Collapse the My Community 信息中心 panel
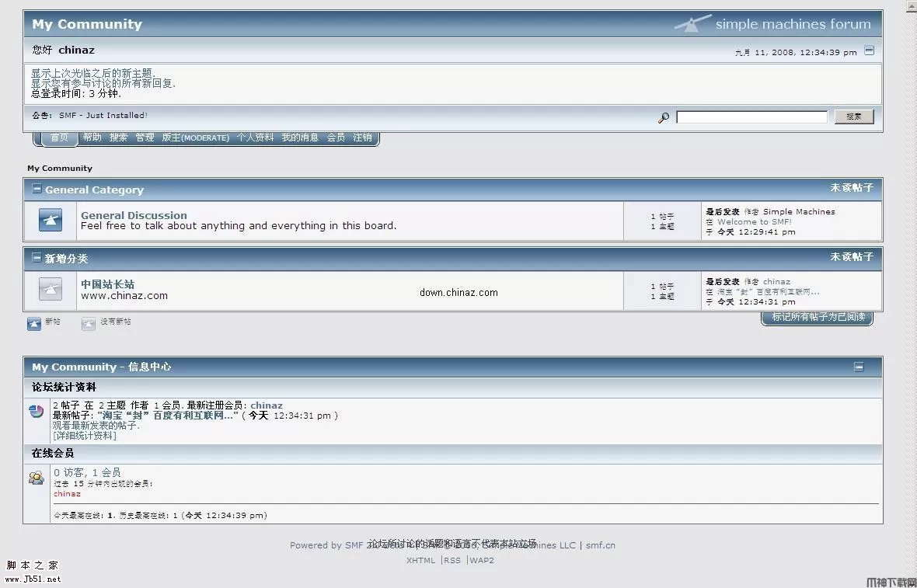The width and height of the screenshot is (917, 588). point(859,367)
